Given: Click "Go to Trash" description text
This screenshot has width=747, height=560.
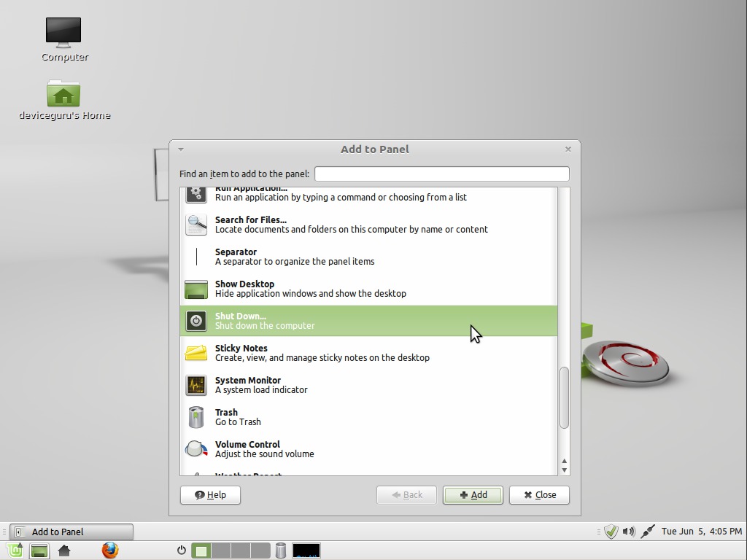Looking at the screenshot, I should 238,422.
